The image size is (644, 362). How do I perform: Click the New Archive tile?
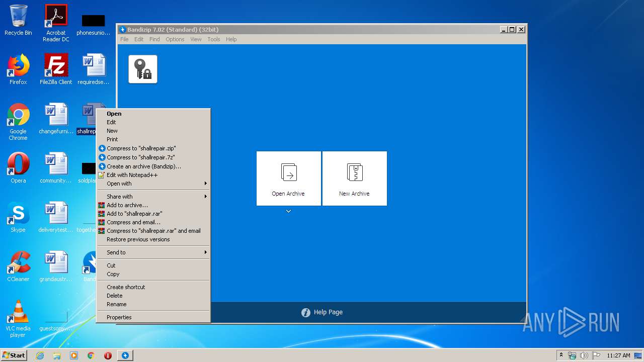354,178
